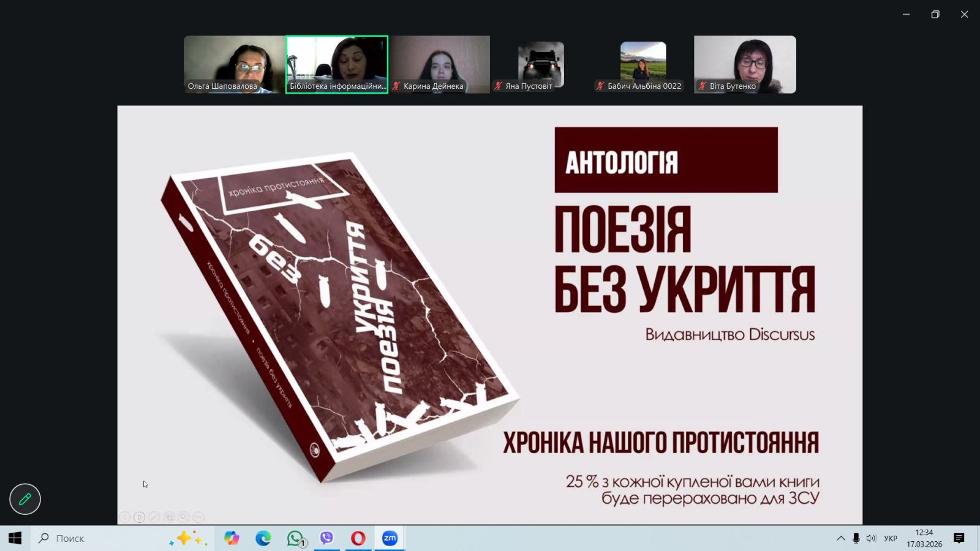Screen dimensions: 980x551
Task: Click the previous slide arrow on presentation
Action: click(125, 517)
